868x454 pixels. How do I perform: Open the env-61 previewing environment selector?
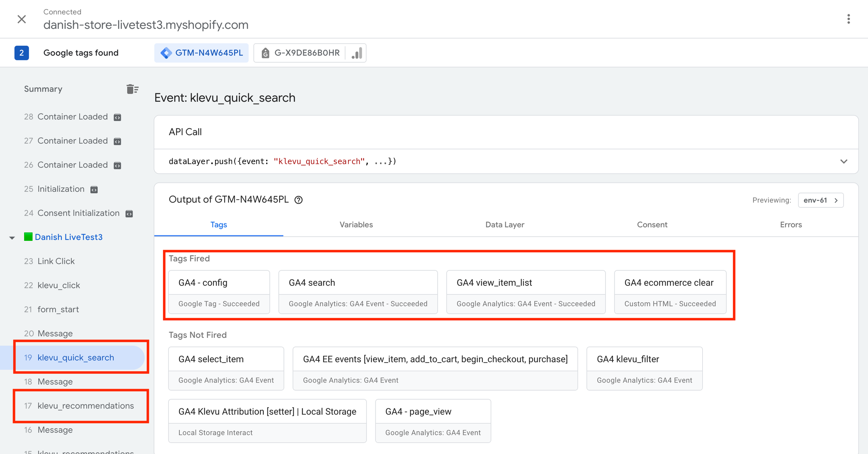point(821,200)
